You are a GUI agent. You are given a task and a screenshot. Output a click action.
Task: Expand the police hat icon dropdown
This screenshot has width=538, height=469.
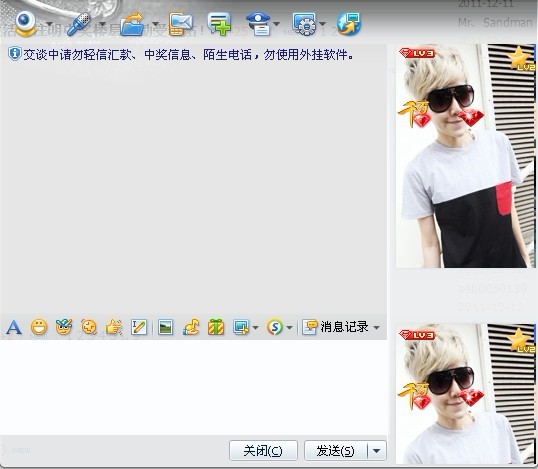pyautogui.click(x=277, y=24)
